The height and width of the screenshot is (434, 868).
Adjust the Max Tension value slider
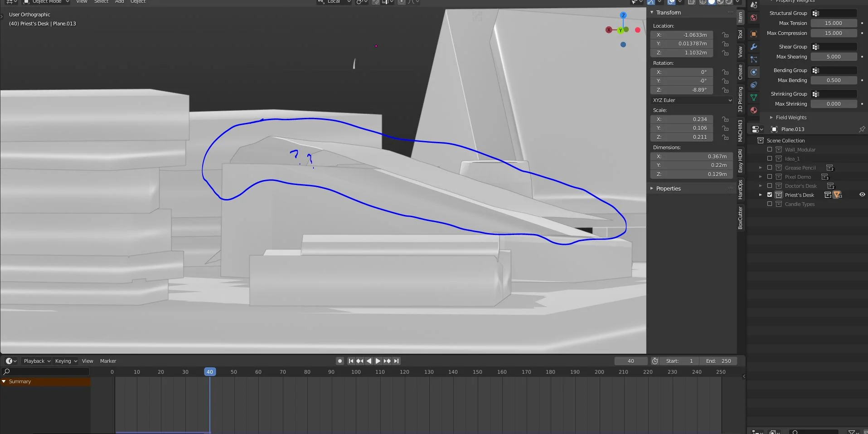(834, 23)
